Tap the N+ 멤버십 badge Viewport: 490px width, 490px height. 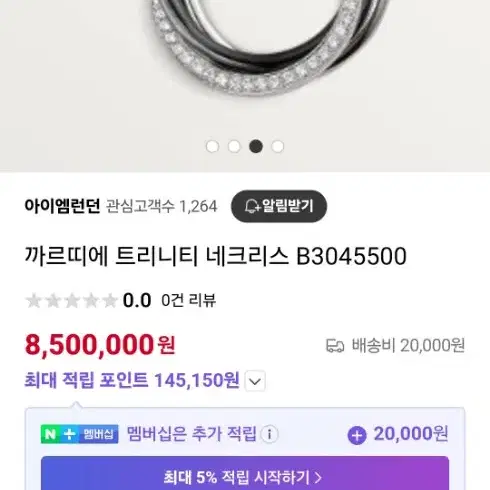79,434
